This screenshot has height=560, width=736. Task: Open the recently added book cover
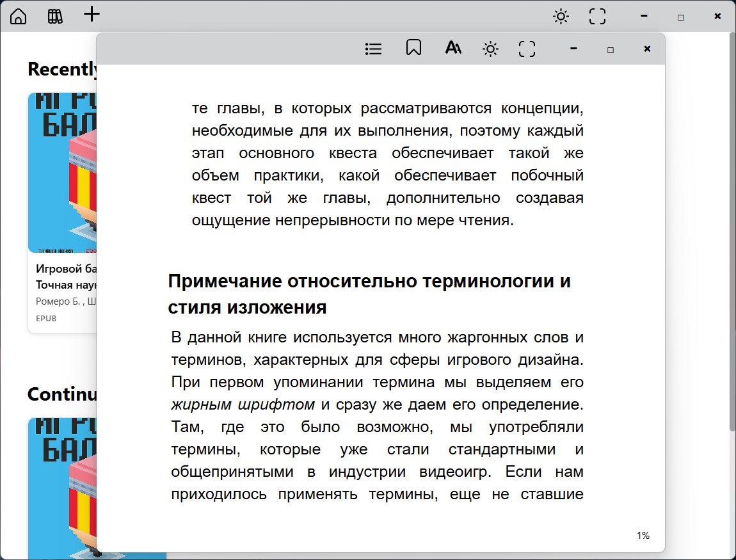[62, 173]
